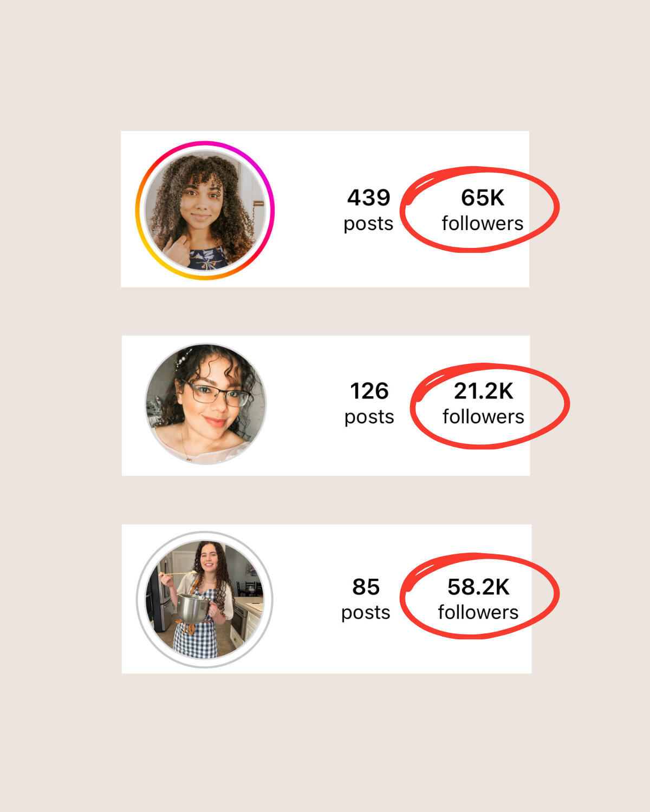
Task: Click "followers" label beneath 65K
Action: [x=483, y=223]
